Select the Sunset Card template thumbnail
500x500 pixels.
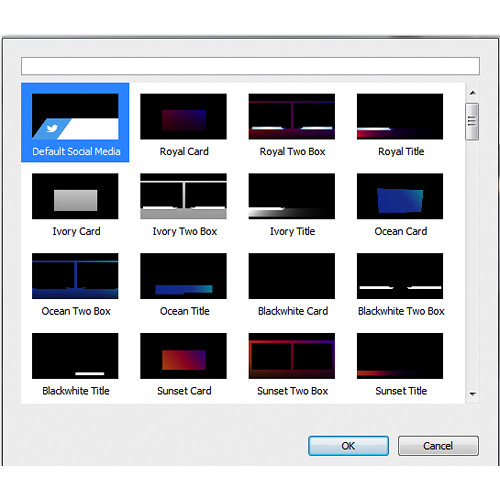(x=183, y=356)
